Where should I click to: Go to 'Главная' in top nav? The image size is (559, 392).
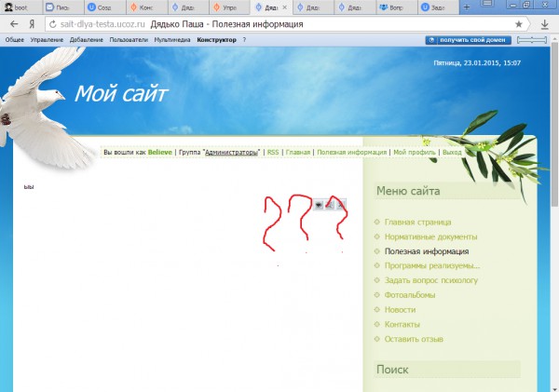[298, 152]
